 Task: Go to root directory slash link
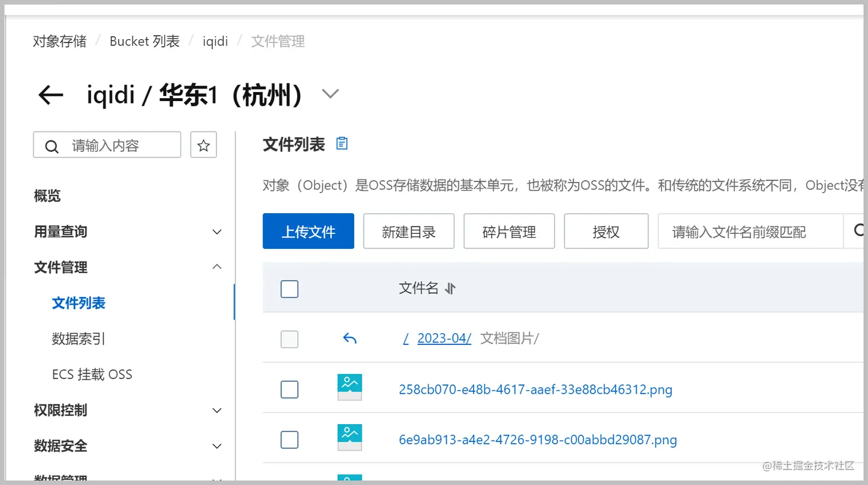(x=406, y=338)
